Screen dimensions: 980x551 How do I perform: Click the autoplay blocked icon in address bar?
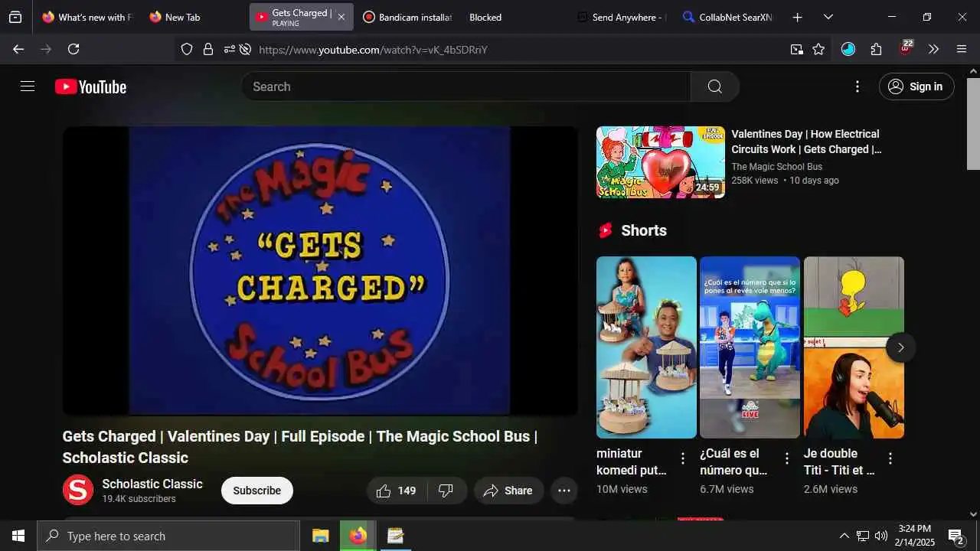click(245, 50)
